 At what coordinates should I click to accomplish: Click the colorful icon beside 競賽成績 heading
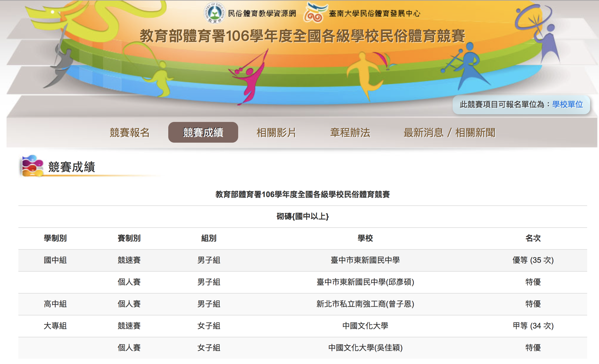point(32,166)
